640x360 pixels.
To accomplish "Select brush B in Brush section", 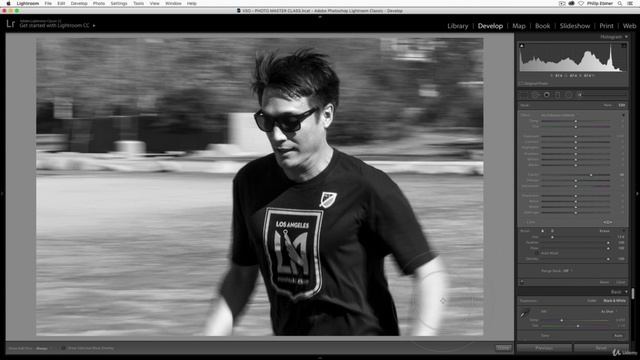I will click(x=552, y=231).
